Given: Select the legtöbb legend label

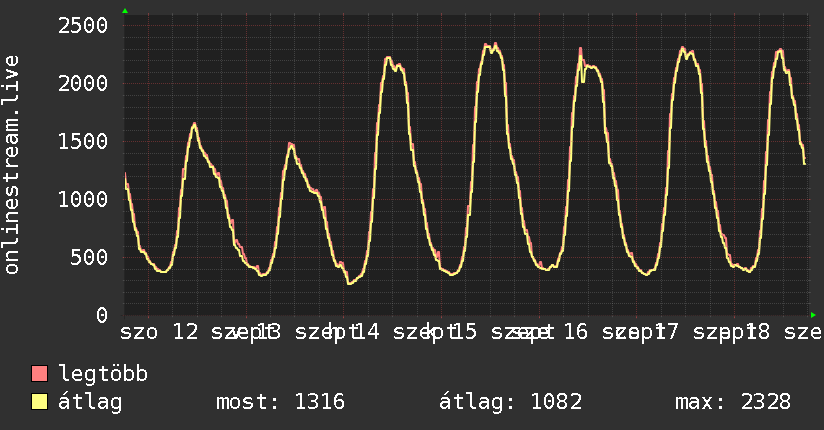Looking at the screenshot, I should click(103, 374).
